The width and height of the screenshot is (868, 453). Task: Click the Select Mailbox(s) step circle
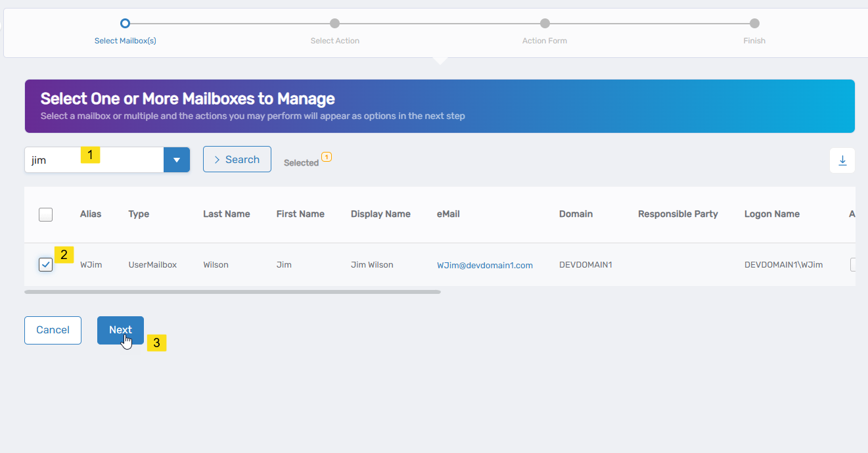coord(126,24)
